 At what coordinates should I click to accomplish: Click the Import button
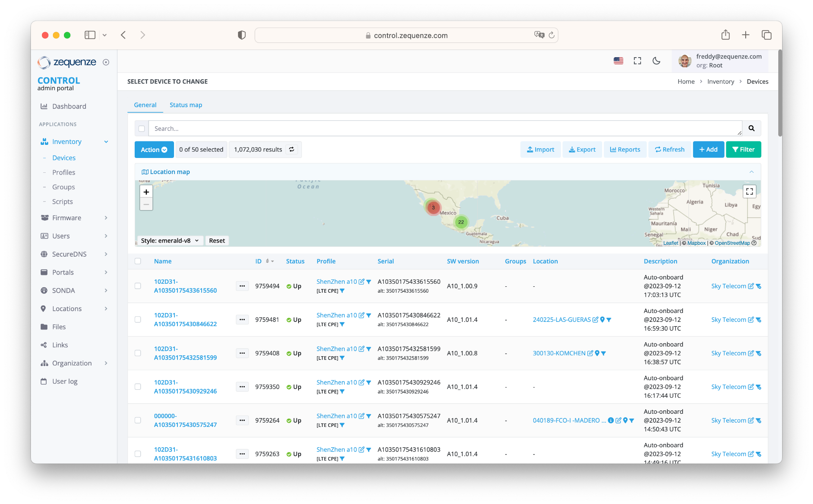[x=540, y=150]
